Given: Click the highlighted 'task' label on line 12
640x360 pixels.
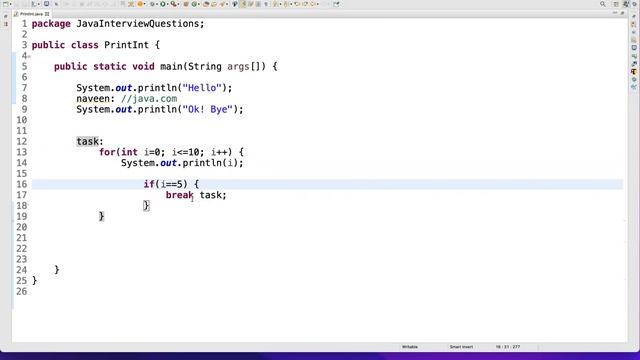Looking at the screenshot, I should (x=87, y=142).
